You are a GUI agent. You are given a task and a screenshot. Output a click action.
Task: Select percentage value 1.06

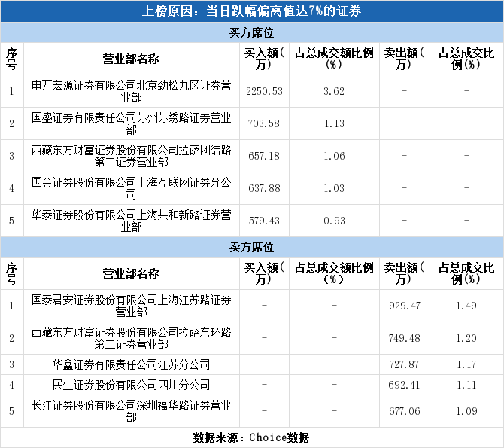(334, 156)
